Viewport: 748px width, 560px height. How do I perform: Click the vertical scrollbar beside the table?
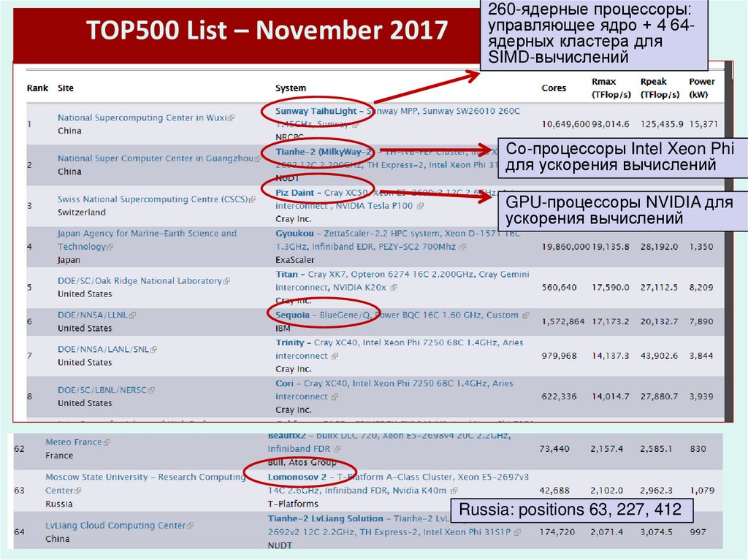point(728,241)
